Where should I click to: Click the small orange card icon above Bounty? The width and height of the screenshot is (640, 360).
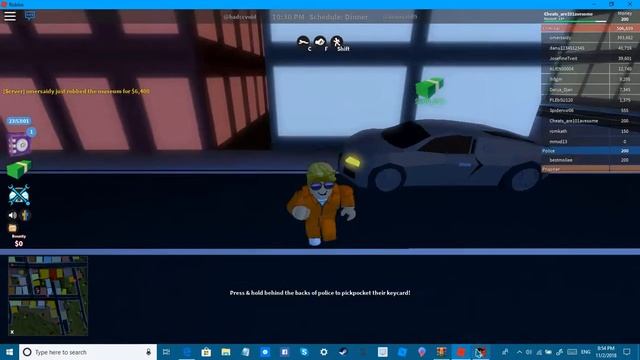coord(13,228)
